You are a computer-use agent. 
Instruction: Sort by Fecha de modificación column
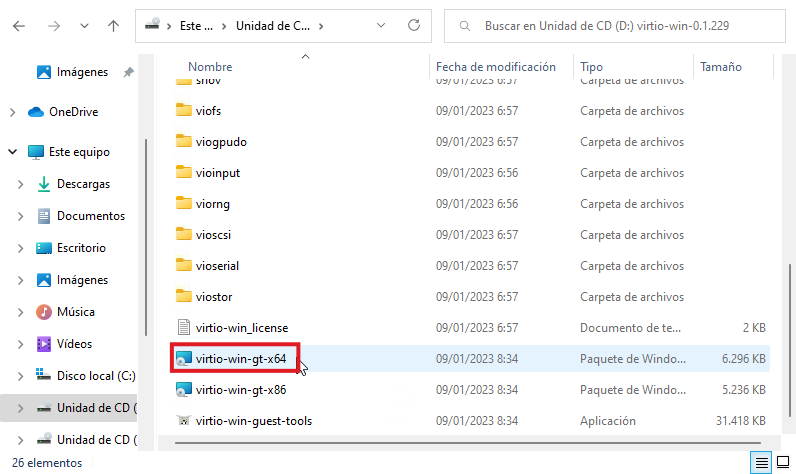(495, 67)
